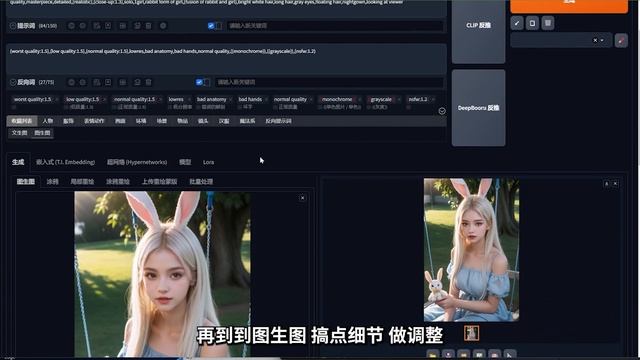Switch to the 文生图 sub-tab

(20, 133)
